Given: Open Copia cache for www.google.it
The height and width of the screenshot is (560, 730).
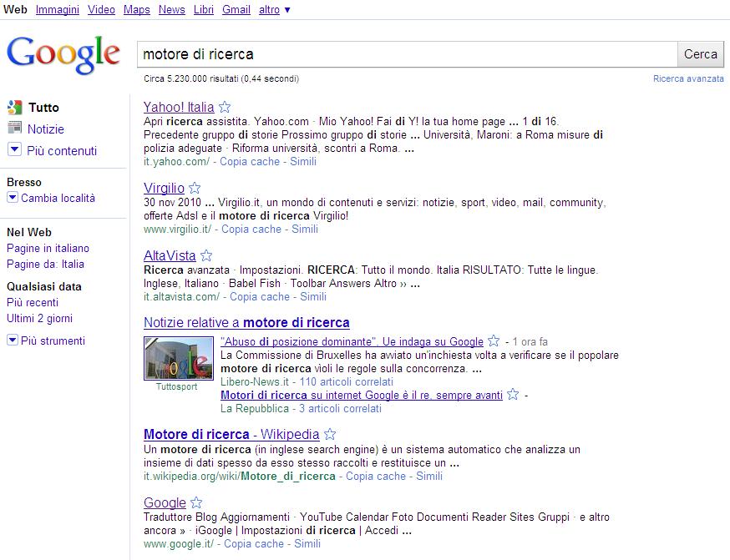Looking at the screenshot, I should click(x=254, y=543).
